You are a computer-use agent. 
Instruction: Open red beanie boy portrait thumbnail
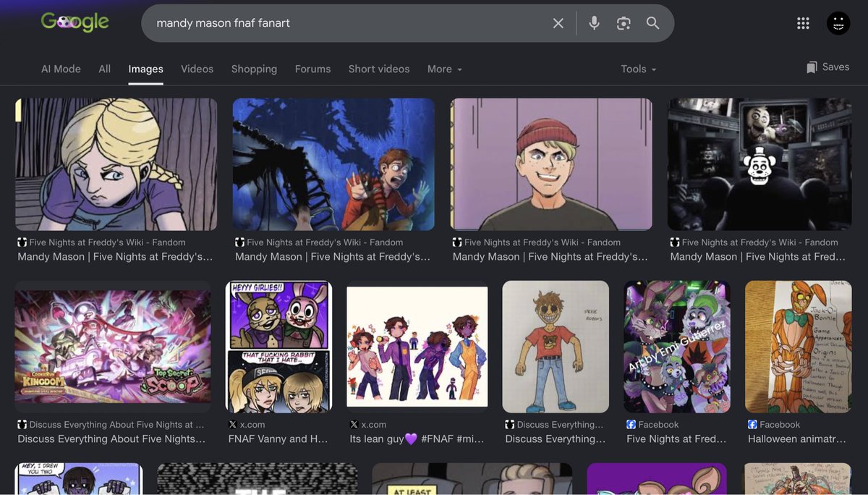pos(551,164)
